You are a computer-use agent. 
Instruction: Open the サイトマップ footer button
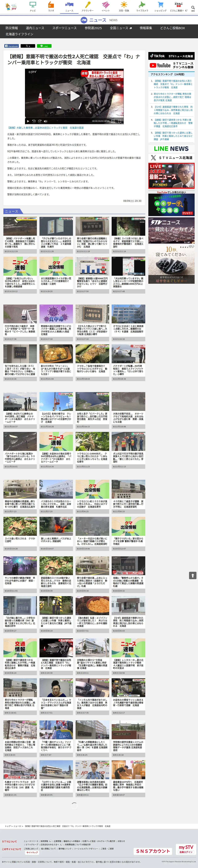pyautogui.click(x=32, y=853)
